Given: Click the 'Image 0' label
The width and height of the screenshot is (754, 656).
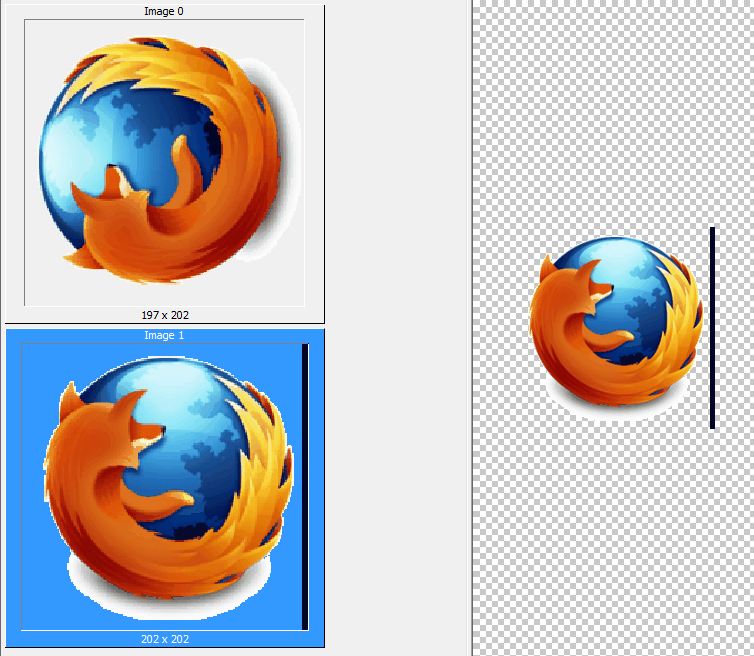Looking at the screenshot, I should (x=163, y=11).
